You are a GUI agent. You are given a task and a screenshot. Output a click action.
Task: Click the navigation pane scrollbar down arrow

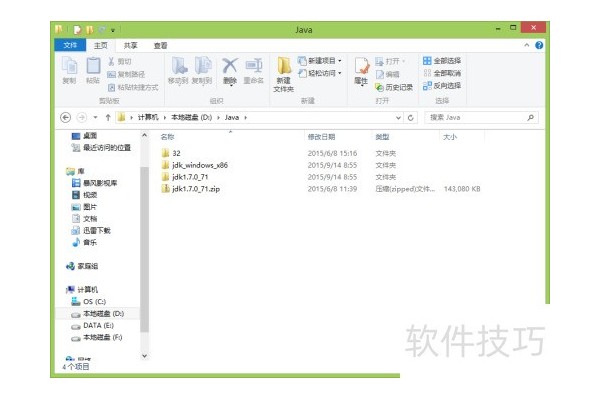coord(144,356)
